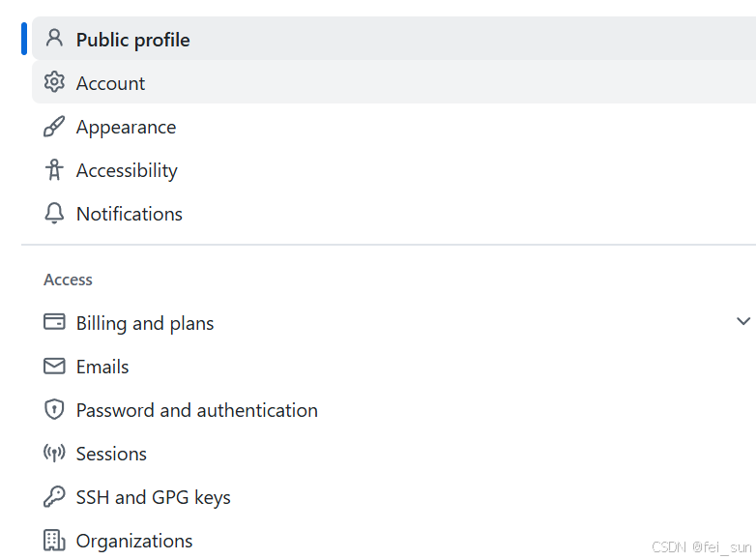Open the Public profile settings page
756x560 pixels.
pyautogui.click(x=133, y=40)
